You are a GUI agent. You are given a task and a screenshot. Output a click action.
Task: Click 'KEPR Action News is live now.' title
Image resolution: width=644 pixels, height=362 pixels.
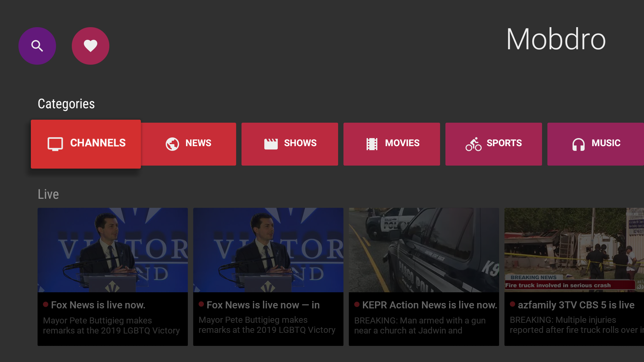(x=430, y=305)
